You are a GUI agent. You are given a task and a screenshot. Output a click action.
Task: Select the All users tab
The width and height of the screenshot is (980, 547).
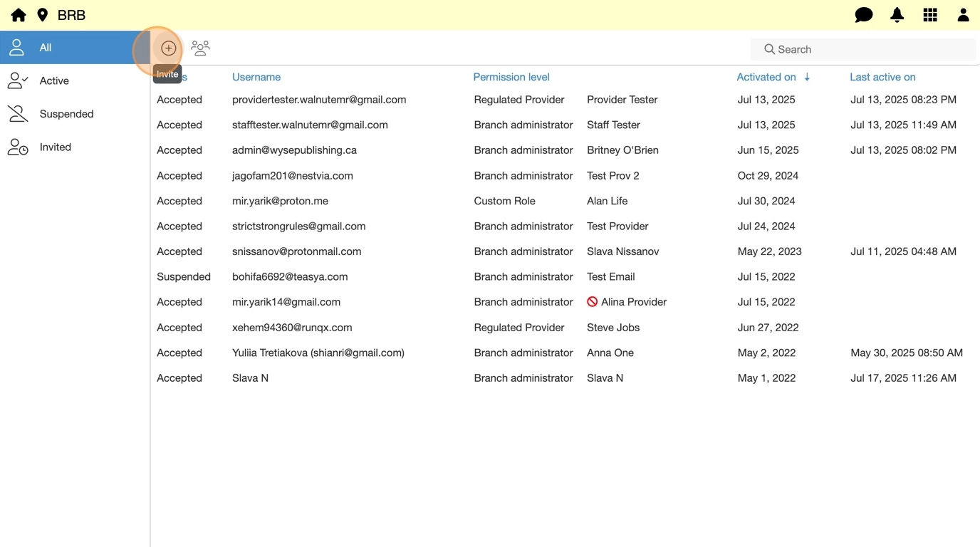74,48
